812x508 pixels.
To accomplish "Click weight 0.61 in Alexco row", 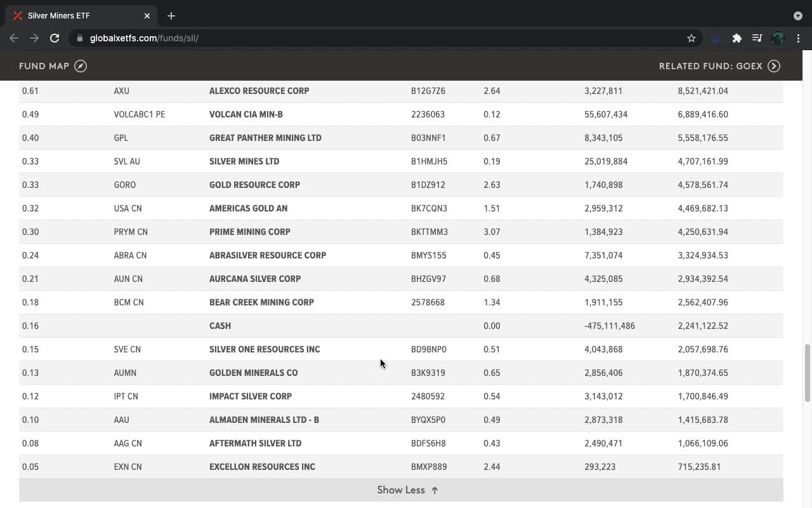I will click(x=30, y=91).
